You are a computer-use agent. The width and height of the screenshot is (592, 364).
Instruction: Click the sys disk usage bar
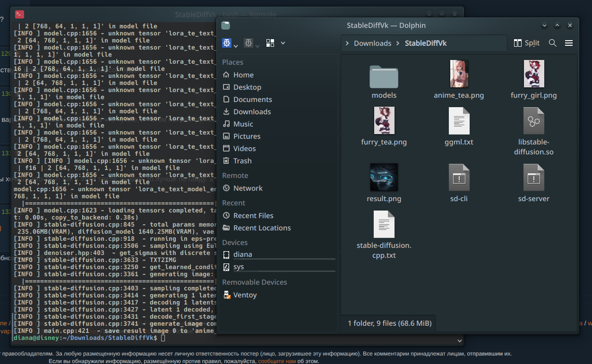(x=284, y=271)
